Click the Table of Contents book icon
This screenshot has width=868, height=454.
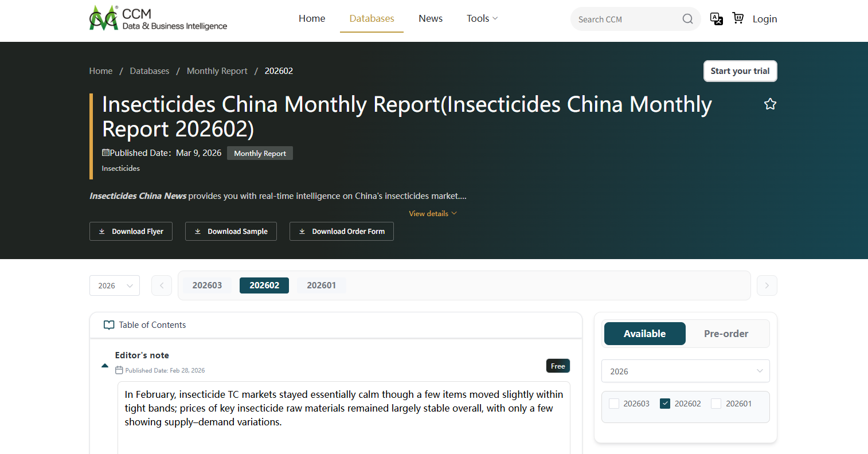coord(109,324)
